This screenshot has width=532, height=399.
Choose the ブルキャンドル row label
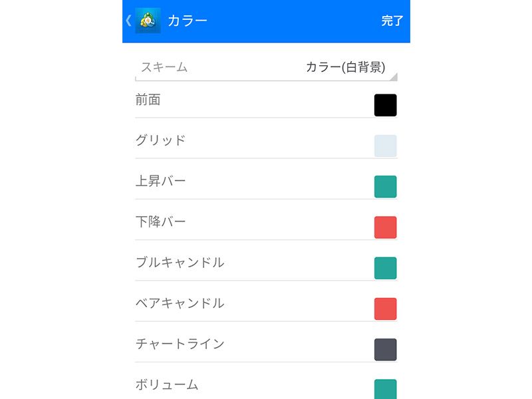pyautogui.click(x=180, y=262)
